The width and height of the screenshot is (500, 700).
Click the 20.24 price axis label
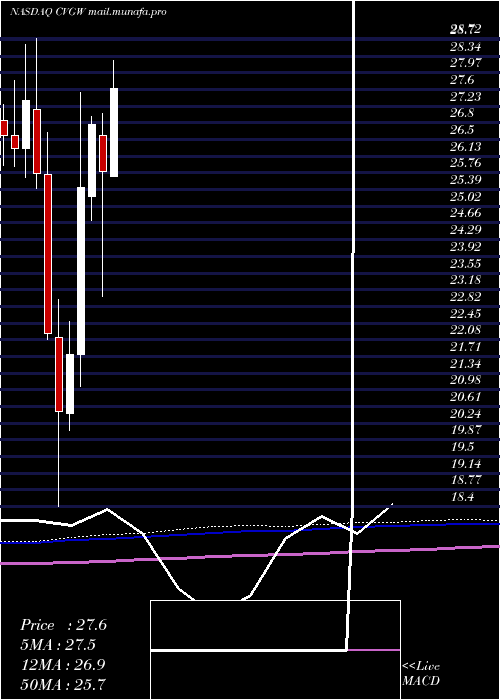tap(466, 413)
